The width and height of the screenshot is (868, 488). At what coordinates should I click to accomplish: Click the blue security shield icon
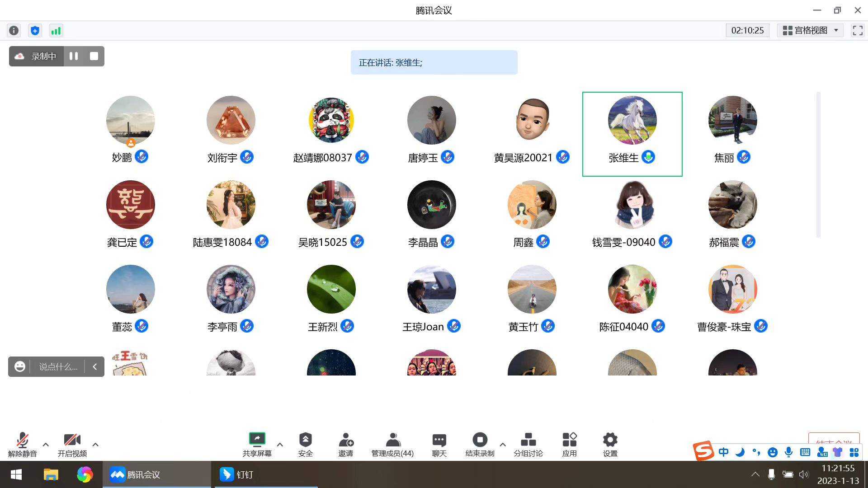35,31
